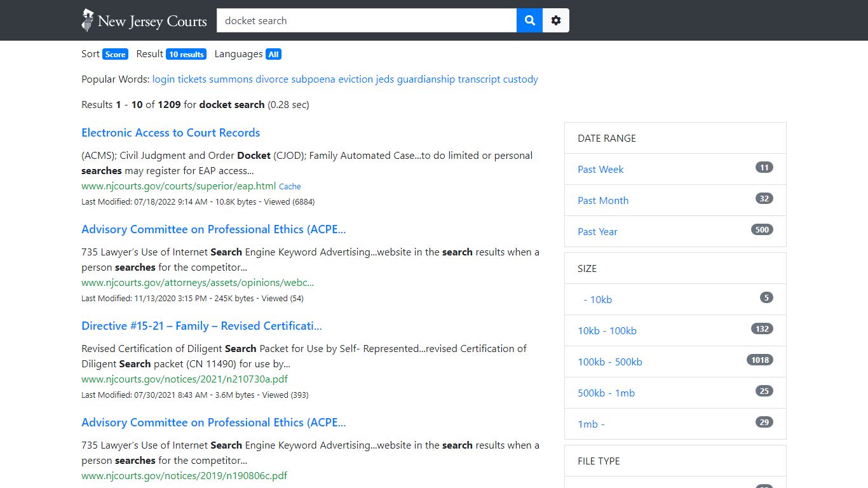868x488 pixels.
Task: Open search options gear icon
Action: click(x=556, y=20)
